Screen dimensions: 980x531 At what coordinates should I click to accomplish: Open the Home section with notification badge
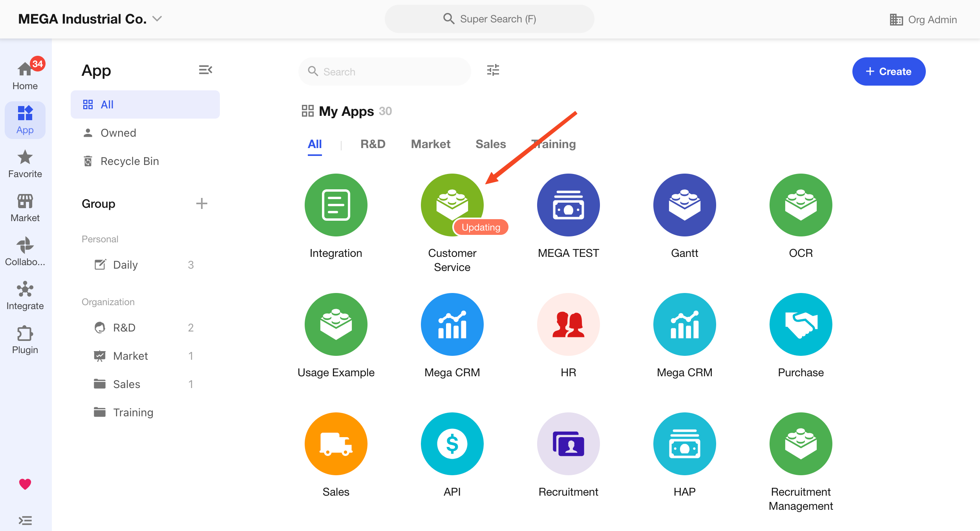tap(25, 75)
